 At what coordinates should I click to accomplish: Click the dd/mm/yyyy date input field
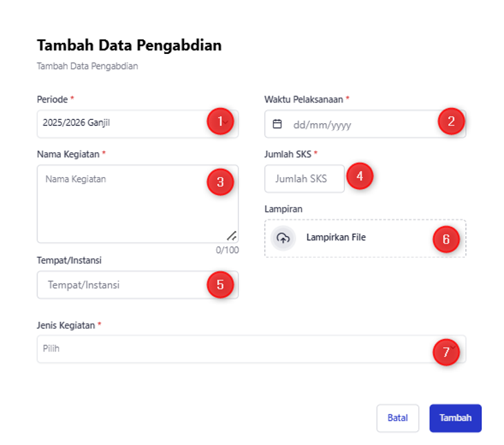coord(365,124)
